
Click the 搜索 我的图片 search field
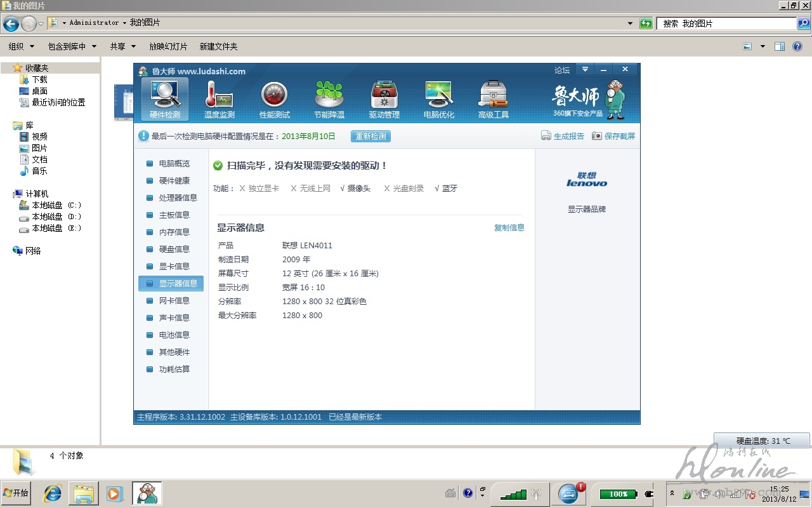tap(727, 23)
